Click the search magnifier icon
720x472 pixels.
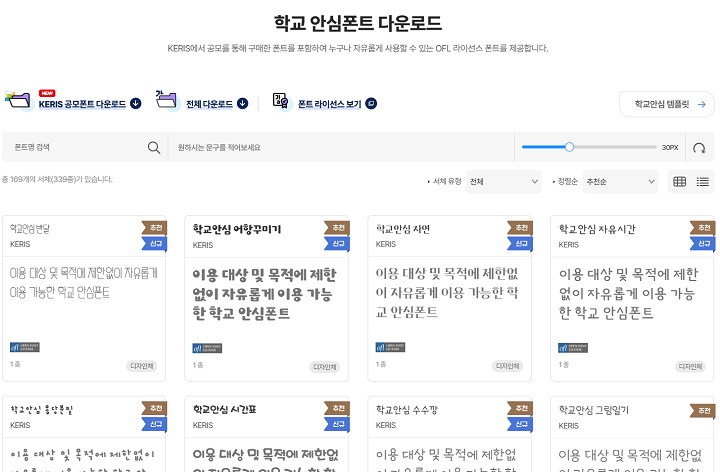click(x=154, y=147)
